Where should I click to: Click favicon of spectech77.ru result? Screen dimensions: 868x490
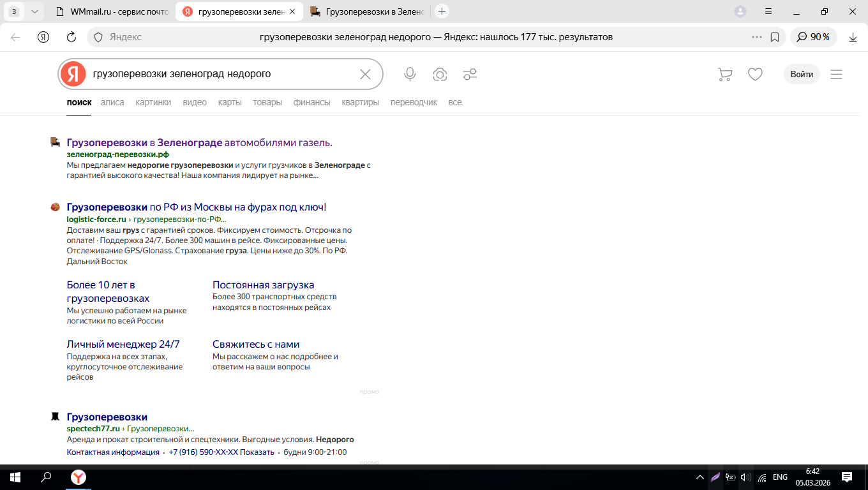(56, 417)
